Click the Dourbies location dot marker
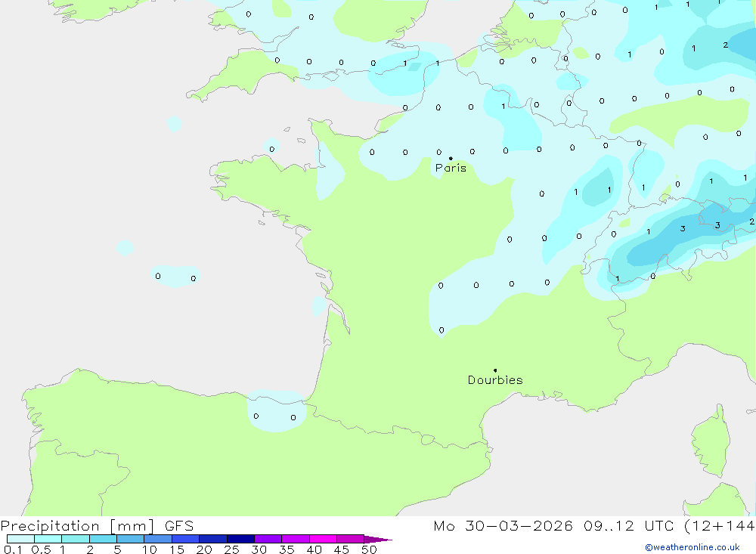Viewport: 756px width, 554px height. pos(495,370)
